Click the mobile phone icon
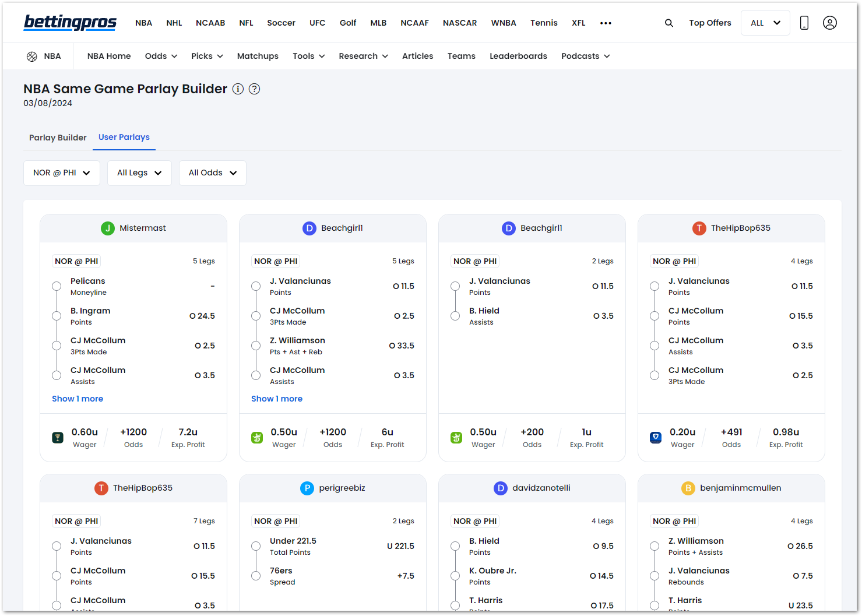862x616 pixels. 804,23
